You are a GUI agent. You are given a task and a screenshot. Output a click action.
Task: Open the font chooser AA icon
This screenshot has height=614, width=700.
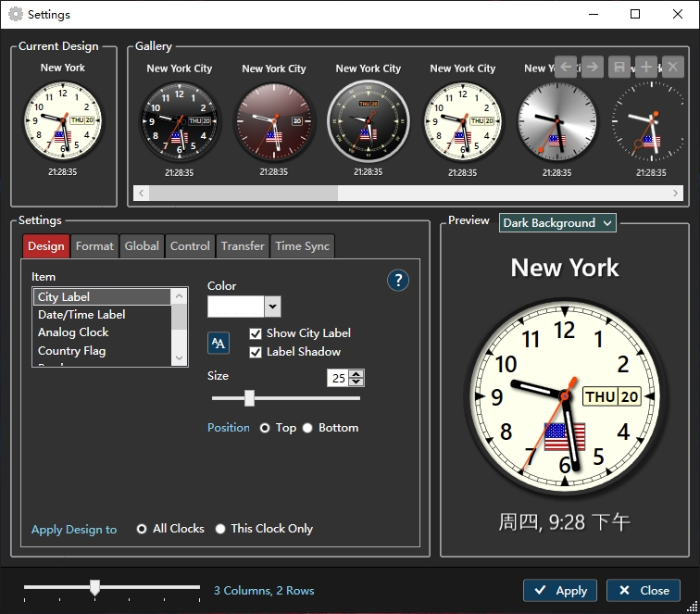pyautogui.click(x=219, y=343)
